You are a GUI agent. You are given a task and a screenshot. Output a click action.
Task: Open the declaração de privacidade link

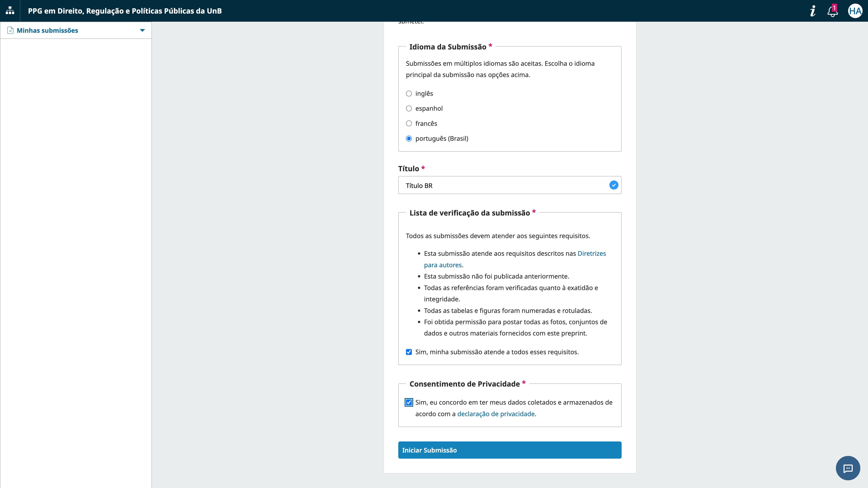click(x=496, y=414)
